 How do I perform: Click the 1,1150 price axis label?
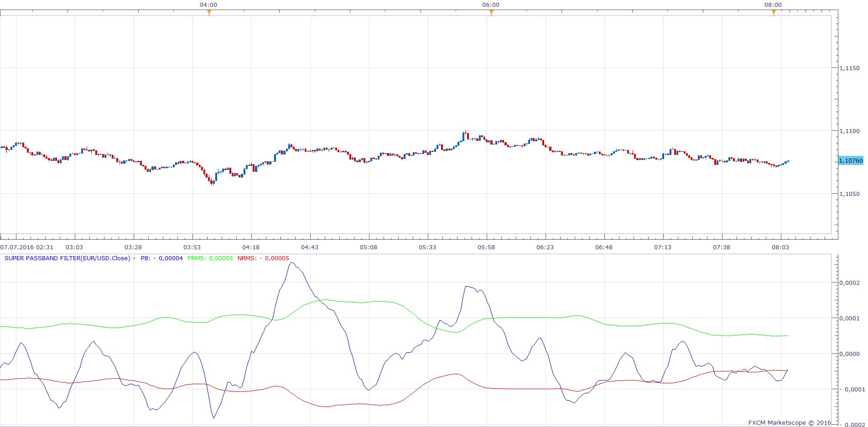coord(850,68)
